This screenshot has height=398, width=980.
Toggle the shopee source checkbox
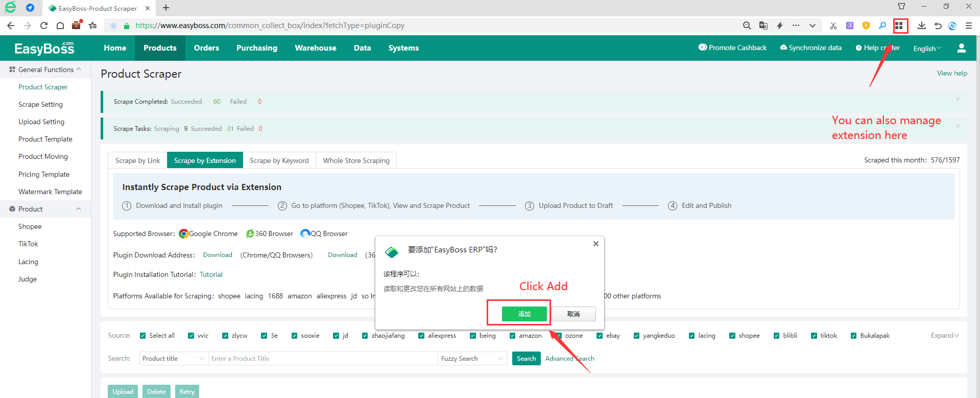click(x=732, y=336)
